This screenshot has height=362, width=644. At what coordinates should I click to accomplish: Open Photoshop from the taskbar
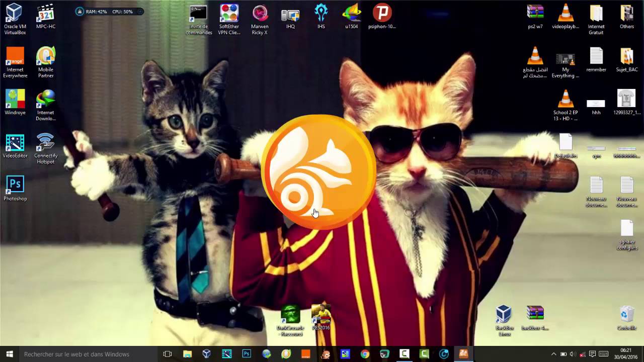coord(247,354)
